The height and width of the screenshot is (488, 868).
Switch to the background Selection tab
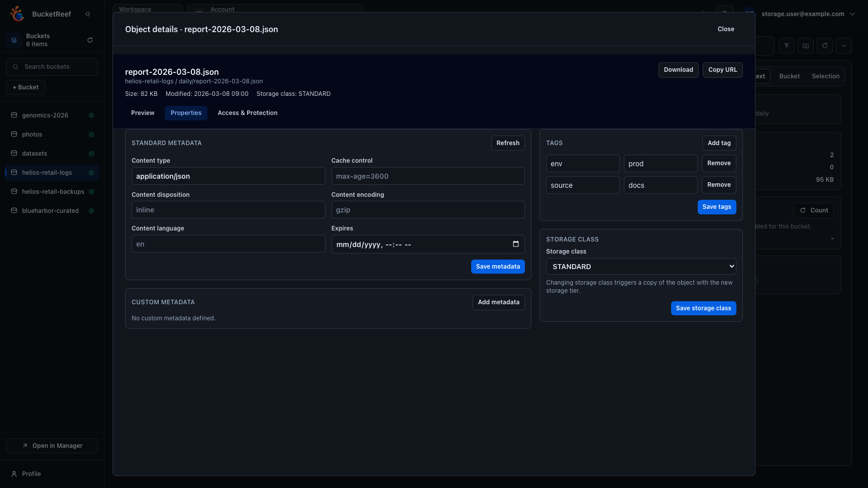pos(826,76)
